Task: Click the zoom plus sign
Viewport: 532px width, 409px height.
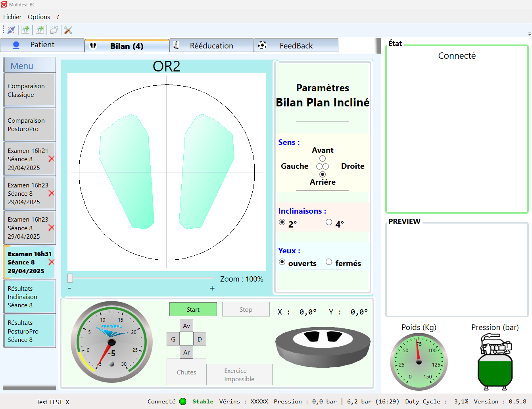Action: (x=212, y=288)
